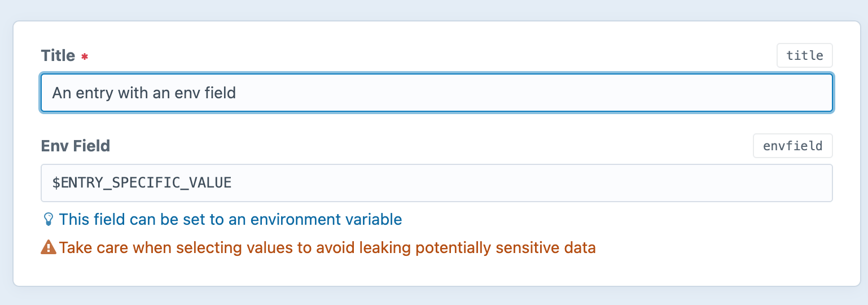
Task: Click the "title" handle badge
Action: [x=804, y=55]
